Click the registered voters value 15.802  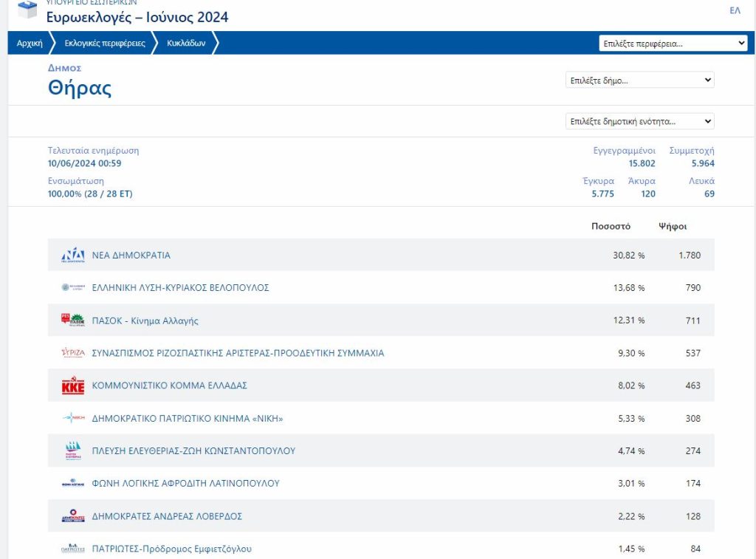point(642,163)
